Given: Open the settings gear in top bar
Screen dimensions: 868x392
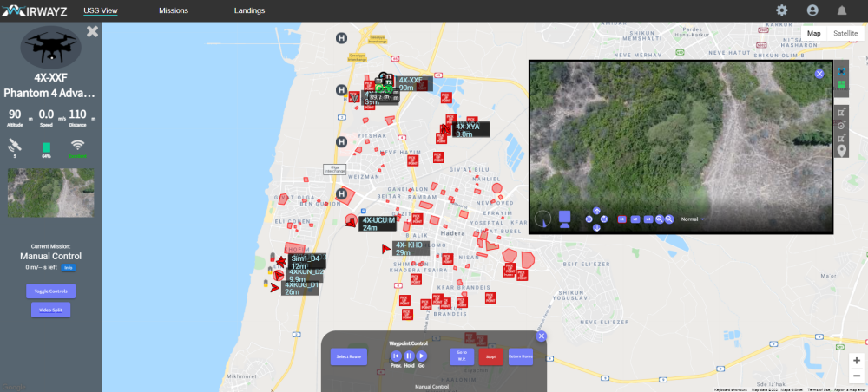Looking at the screenshot, I should (781, 10).
